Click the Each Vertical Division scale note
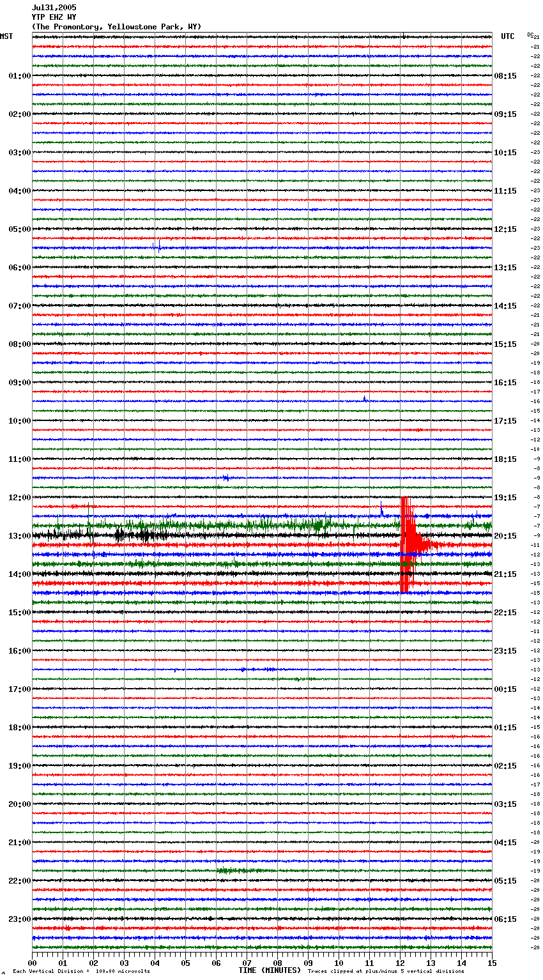543x980 pixels. tap(81, 971)
